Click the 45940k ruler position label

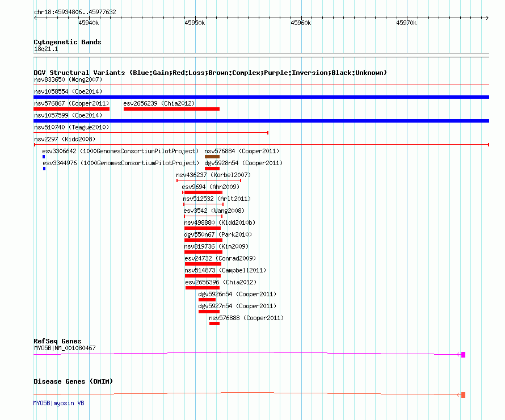point(89,23)
